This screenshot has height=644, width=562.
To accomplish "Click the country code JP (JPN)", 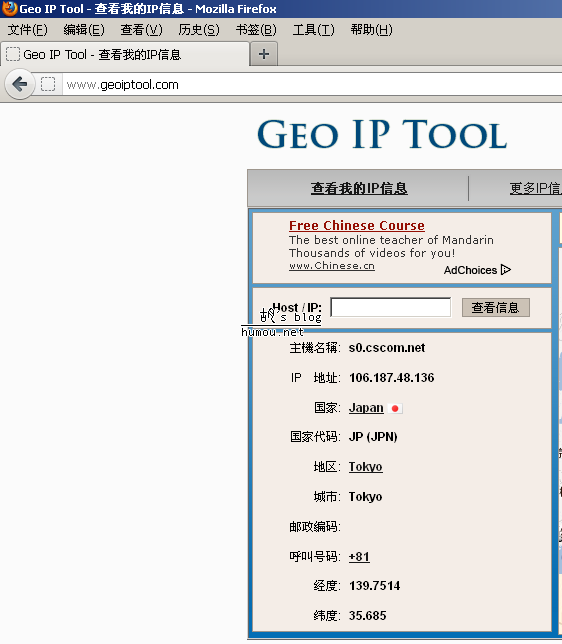I will click(x=373, y=437).
